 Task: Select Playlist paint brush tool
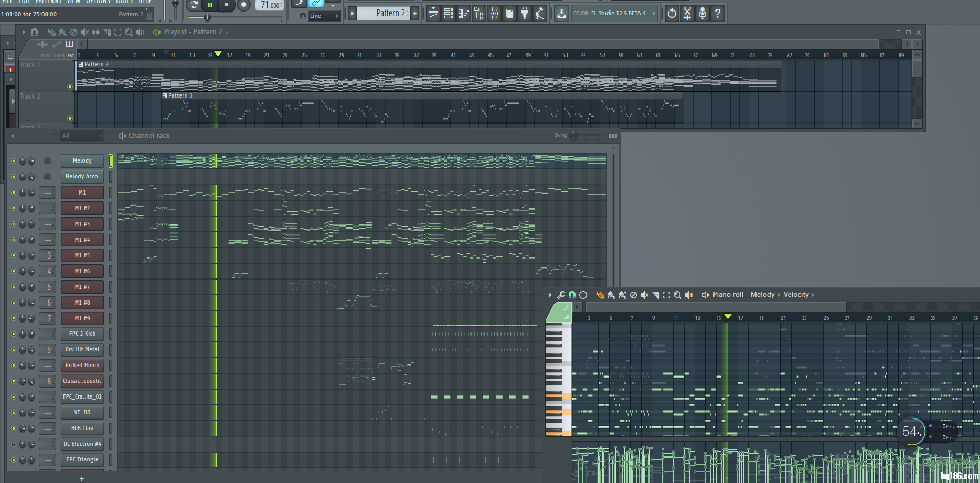point(62,32)
